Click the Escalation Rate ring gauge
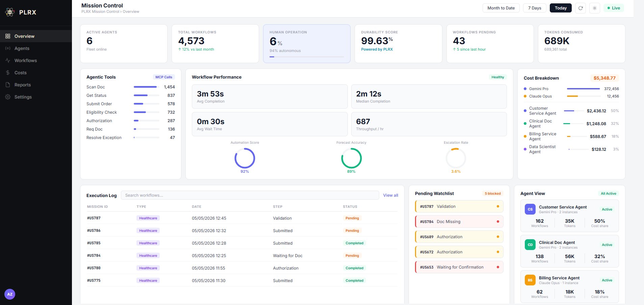Image resolution: width=644 pixels, height=305 pixels. tap(456, 158)
